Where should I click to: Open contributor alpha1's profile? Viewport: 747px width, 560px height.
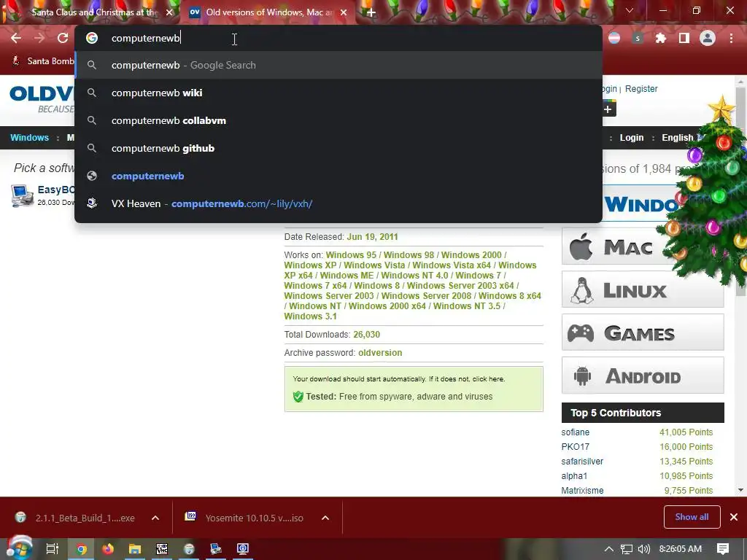point(574,475)
